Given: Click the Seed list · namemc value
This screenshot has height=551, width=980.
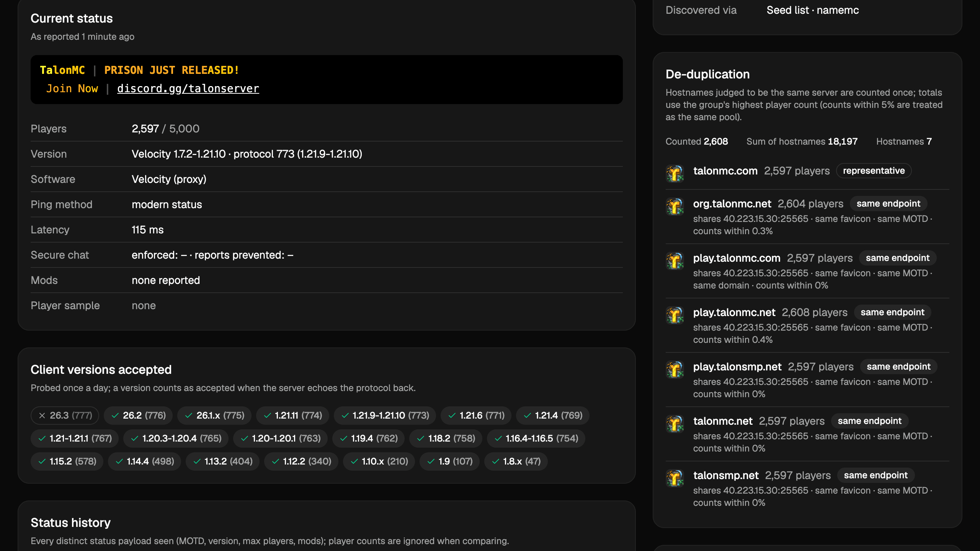Looking at the screenshot, I should coord(813,10).
